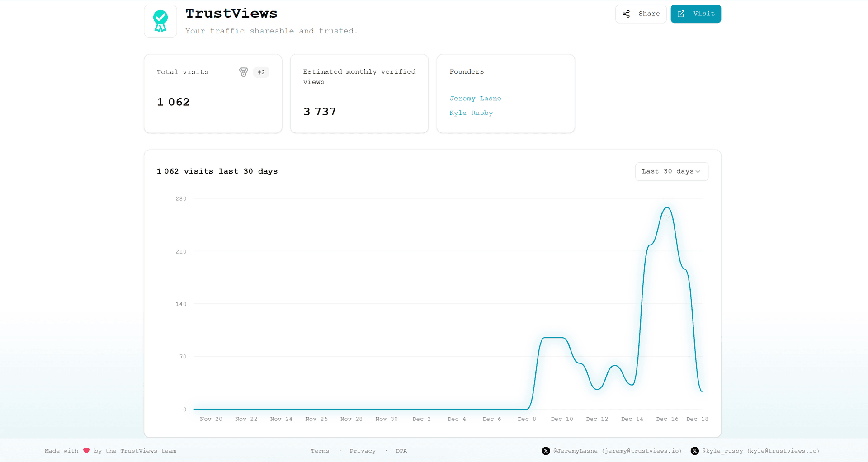The height and width of the screenshot is (462, 868).
Task: Open the Terms page
Action: tap(320, 451)
